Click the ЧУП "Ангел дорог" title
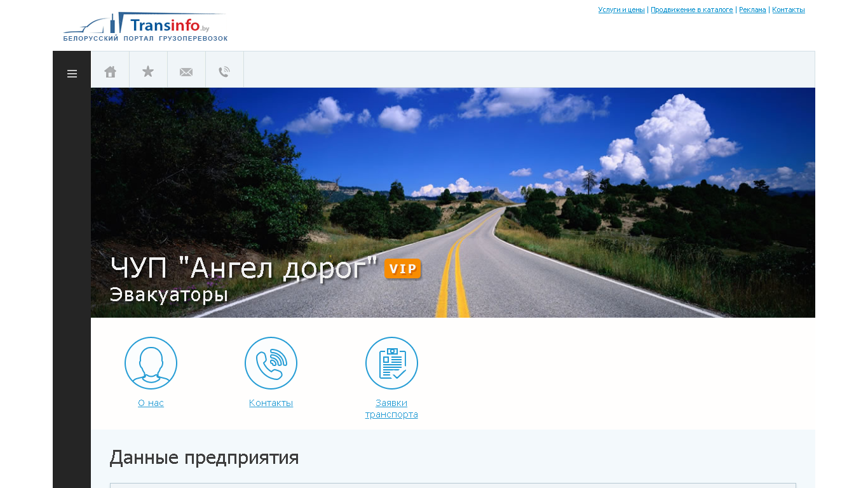The width and height of the screenshot is (868, 488). pos(244,268)
